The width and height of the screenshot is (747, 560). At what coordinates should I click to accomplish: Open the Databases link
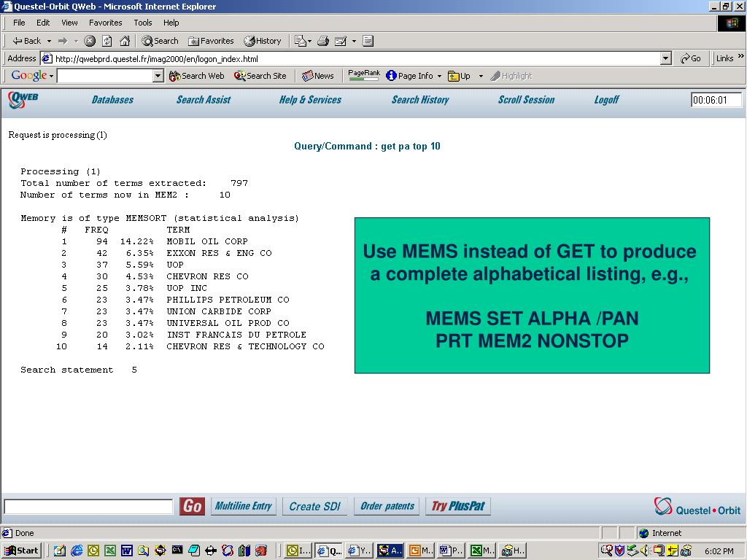pos(112,99)
